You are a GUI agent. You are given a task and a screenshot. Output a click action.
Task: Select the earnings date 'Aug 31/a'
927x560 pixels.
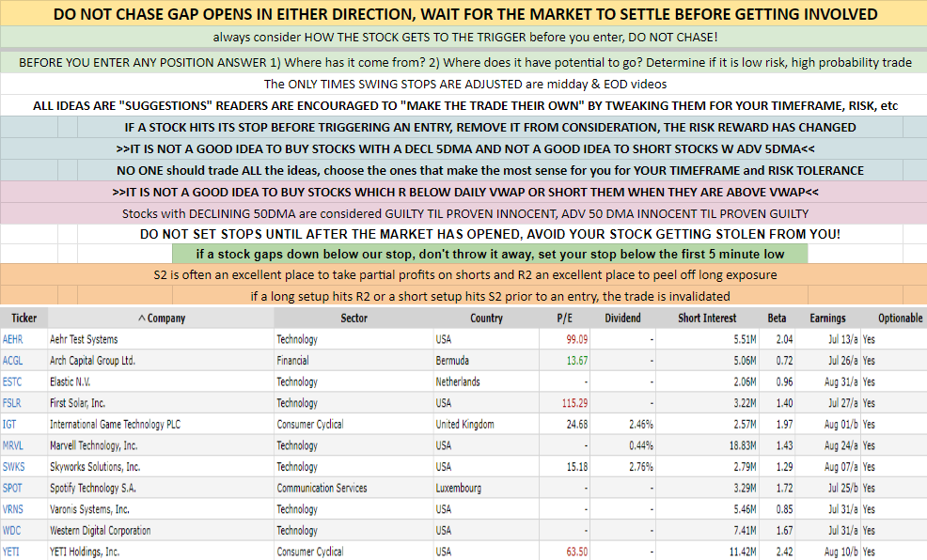tap(841, 381)
